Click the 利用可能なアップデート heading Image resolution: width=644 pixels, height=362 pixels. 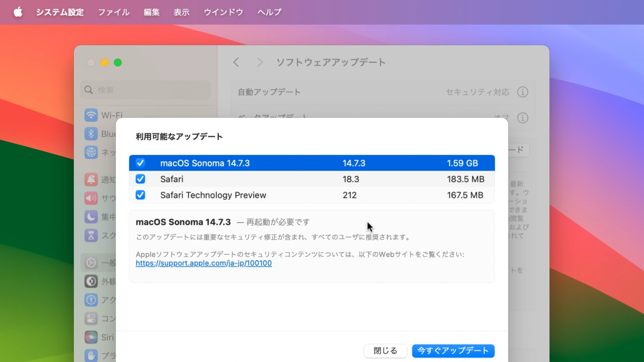179,137
